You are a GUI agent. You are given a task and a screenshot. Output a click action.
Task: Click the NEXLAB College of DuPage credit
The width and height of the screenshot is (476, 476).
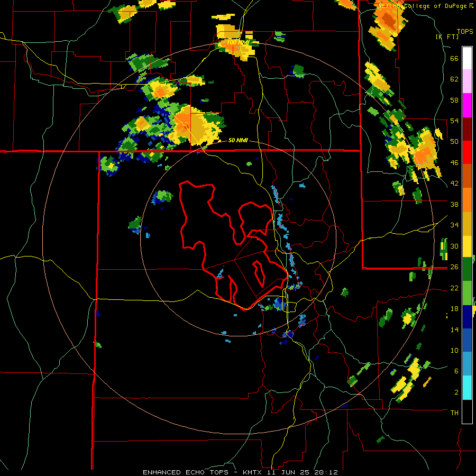tap(425, 6)
